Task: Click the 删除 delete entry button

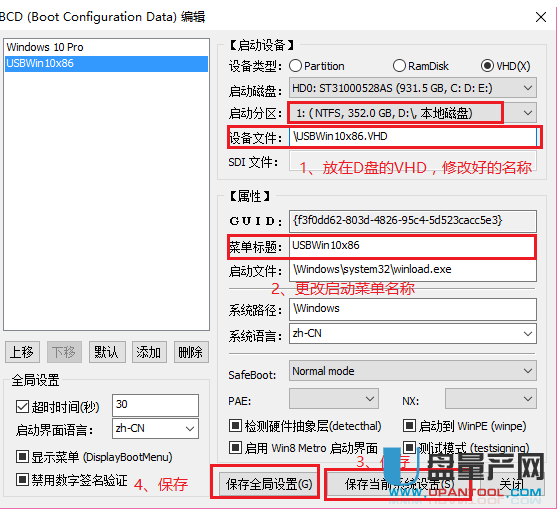Action: click(191, 352)
